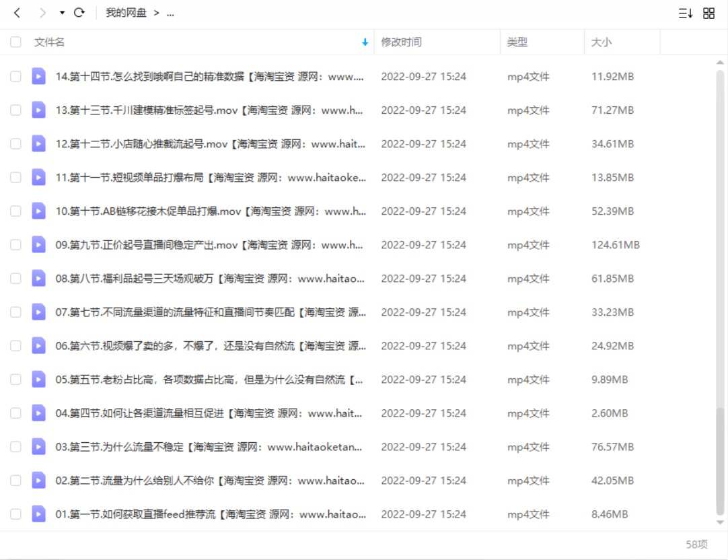The height and width of the screenshot is (560, 728).
Task: Check the box for file 12.第十二节
Action: point(15,143)
